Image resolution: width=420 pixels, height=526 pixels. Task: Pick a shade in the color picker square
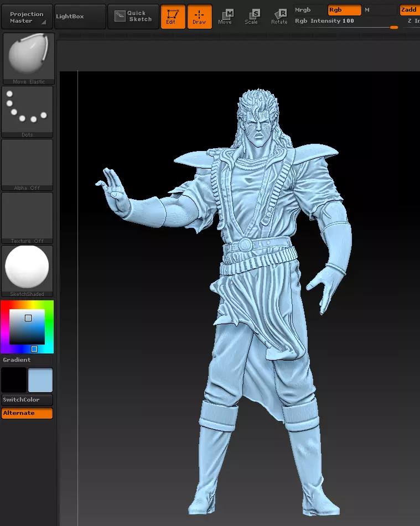(27, 327)
